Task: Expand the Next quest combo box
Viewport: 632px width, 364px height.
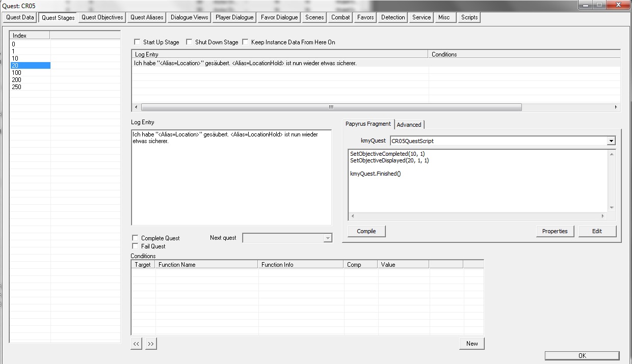Action: [327, 238]
